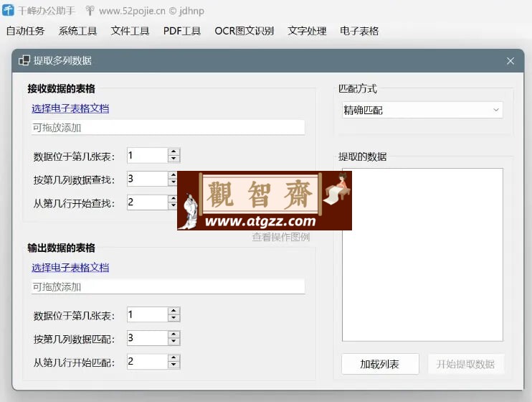
Task: Open the OCR图文识别 menu
Action: click(244, 32)
